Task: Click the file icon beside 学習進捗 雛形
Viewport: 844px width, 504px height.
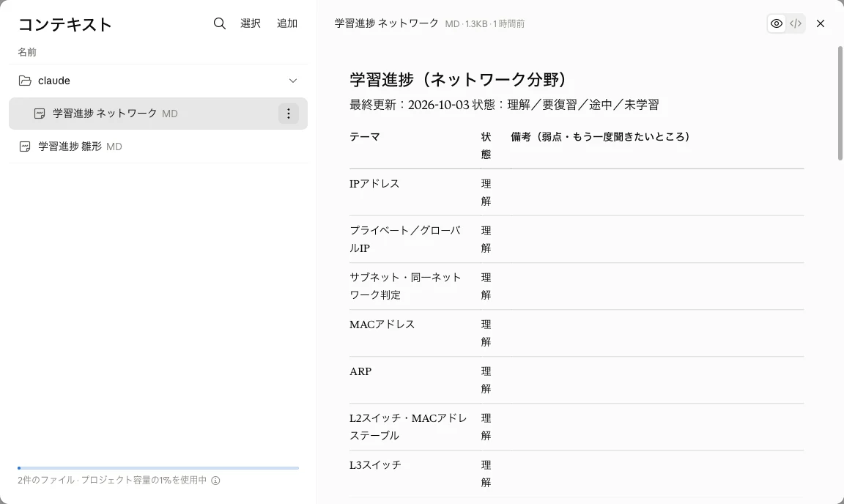Action: click(25, 147)
